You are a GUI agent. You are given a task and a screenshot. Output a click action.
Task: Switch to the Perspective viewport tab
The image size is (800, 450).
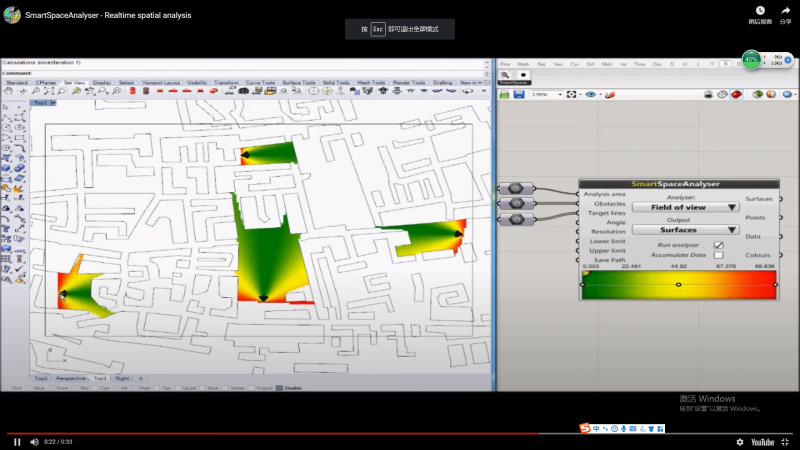click(70, 379)
